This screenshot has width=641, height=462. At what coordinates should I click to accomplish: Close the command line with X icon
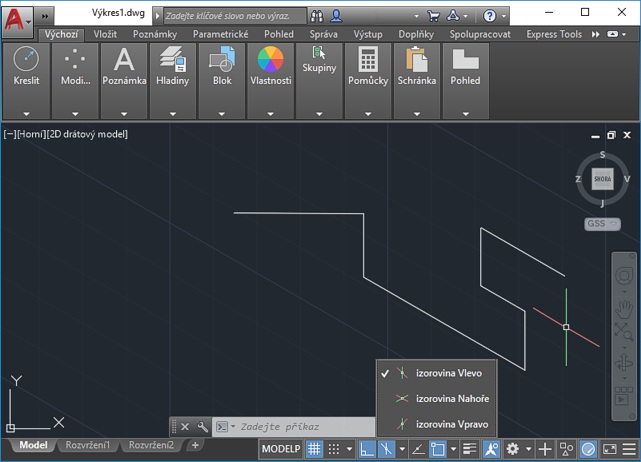[185, 427]
